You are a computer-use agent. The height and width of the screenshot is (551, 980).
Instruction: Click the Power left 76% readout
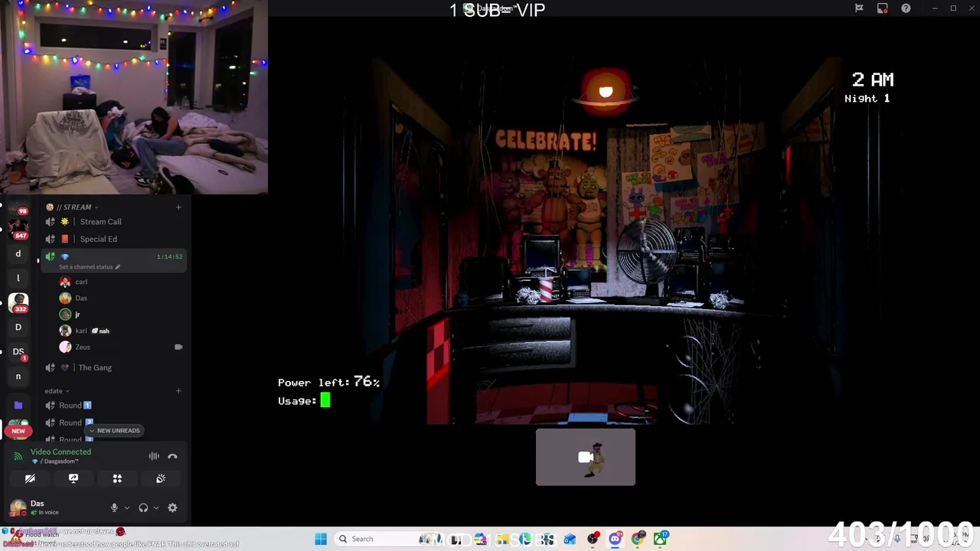tap(328, 382)
